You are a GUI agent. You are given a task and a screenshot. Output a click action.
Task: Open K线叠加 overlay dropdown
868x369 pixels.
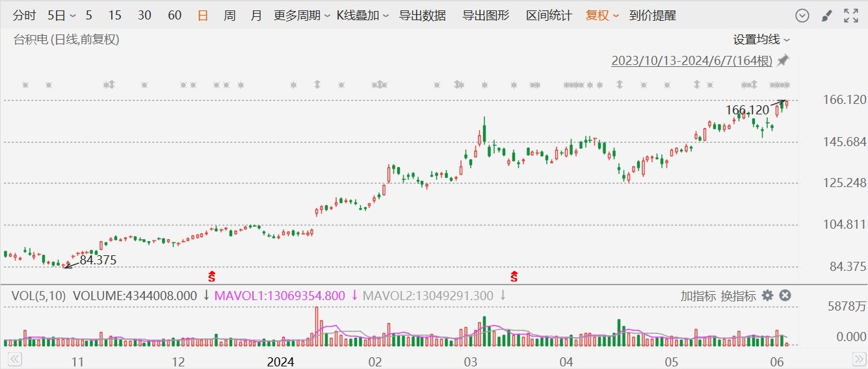363,16
